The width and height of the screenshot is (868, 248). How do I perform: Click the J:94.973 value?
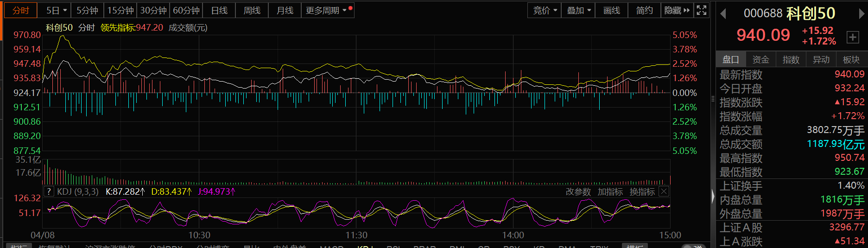coord(217,191)
